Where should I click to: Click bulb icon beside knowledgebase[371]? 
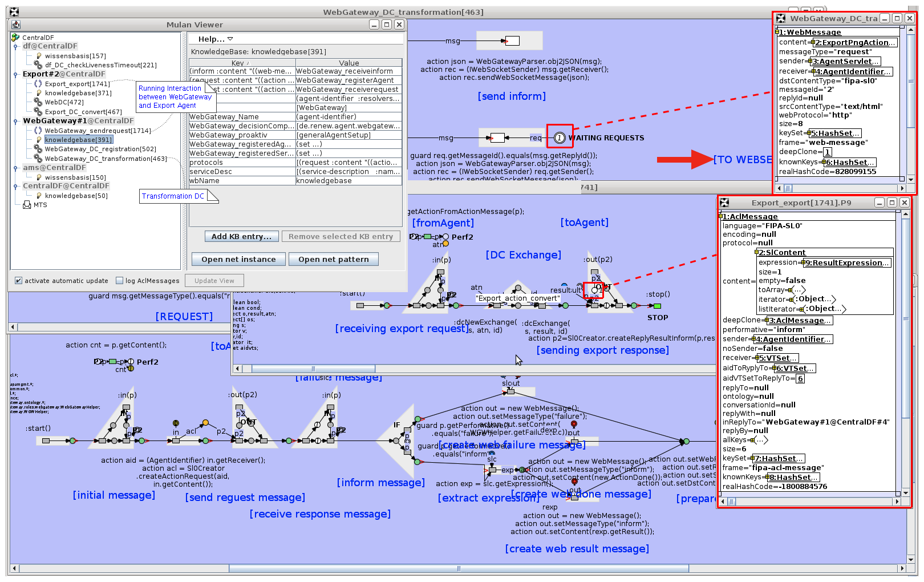(39, 93)
